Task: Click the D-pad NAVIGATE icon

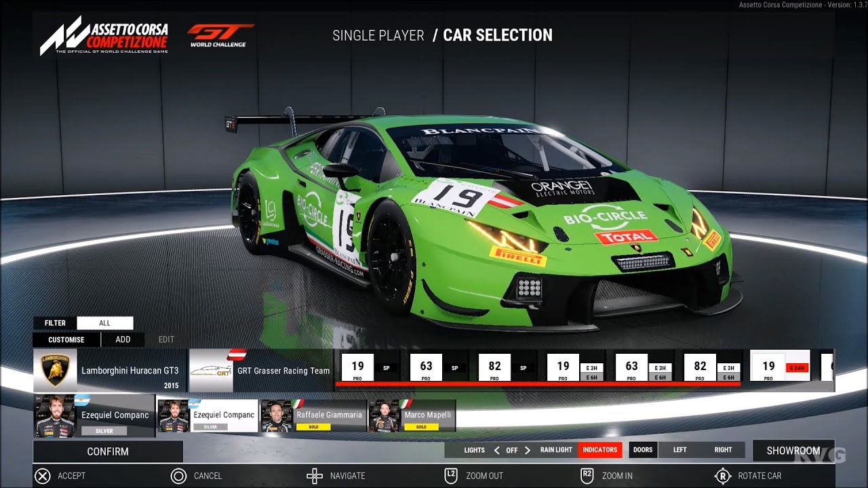Action: point(315,476)
